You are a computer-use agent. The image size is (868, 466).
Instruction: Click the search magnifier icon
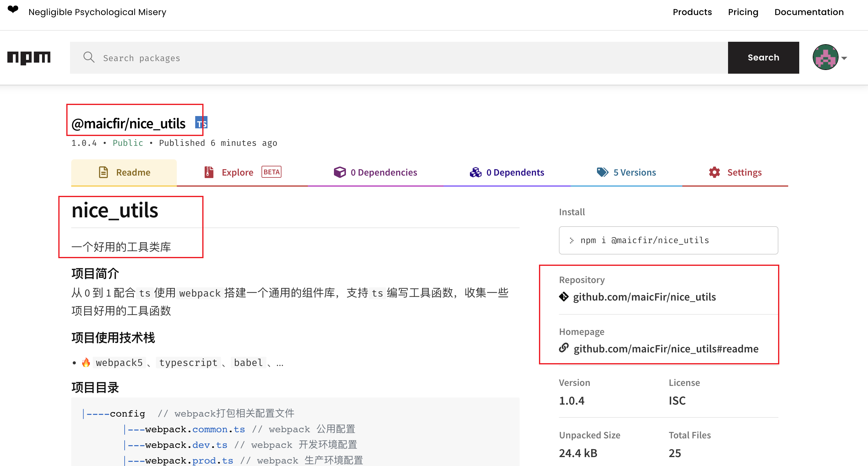(x=89, y=57)
